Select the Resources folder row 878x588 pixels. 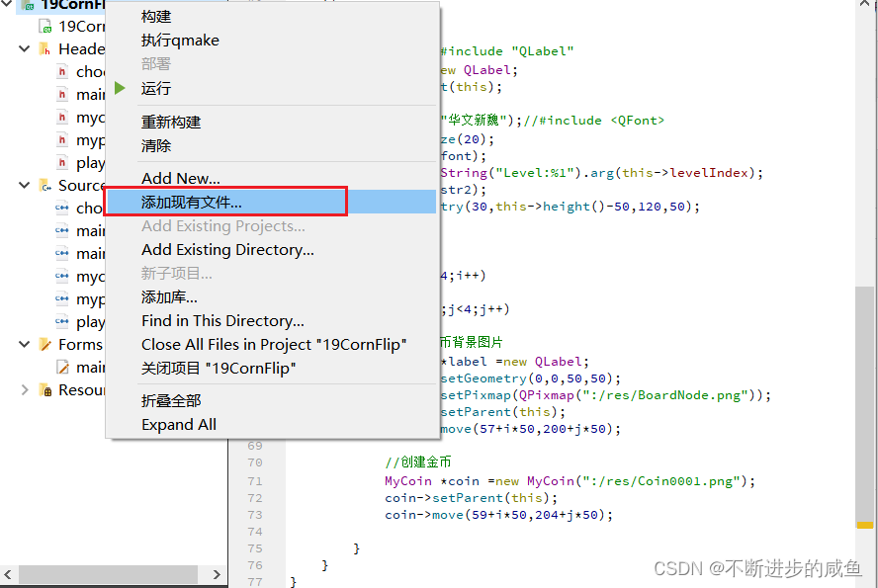click(x=52, y=390)
